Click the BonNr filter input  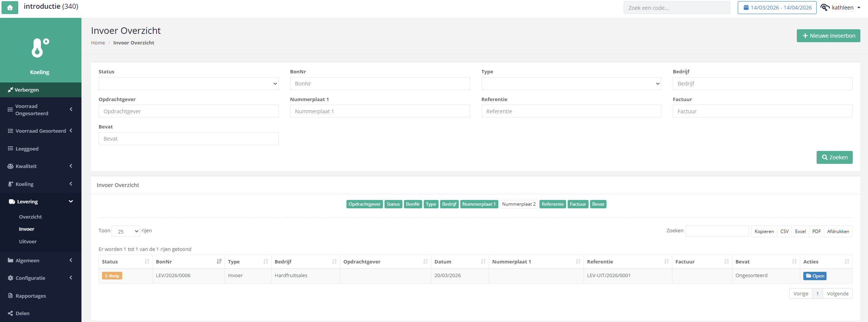380,84
